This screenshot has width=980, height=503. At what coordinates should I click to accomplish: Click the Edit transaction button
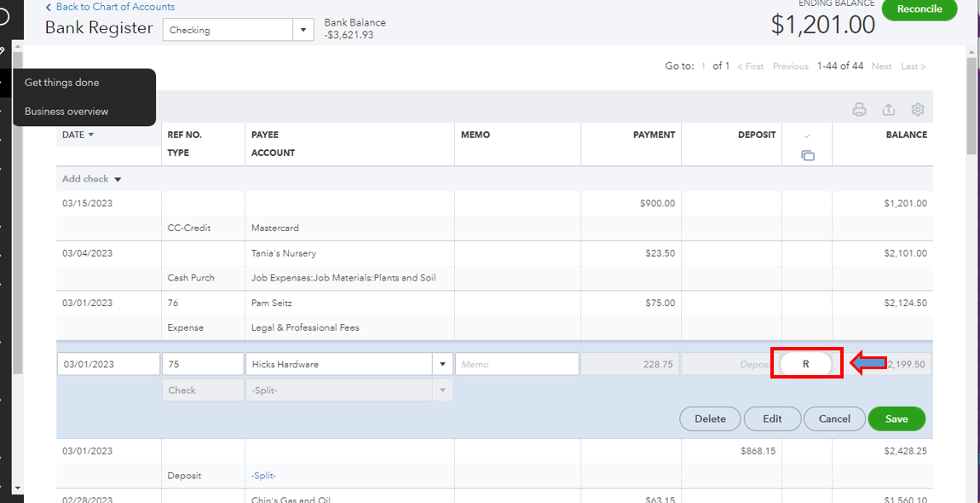point(772,419)
